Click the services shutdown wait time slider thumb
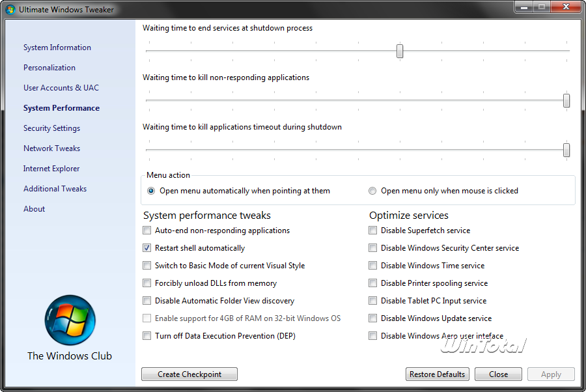This screenshot has width=586, height=392. coord(400,51)
